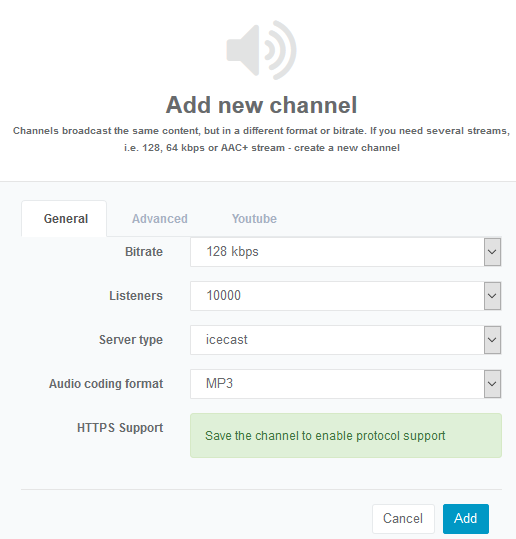Switch to the Advanced tab

point(160,219)
